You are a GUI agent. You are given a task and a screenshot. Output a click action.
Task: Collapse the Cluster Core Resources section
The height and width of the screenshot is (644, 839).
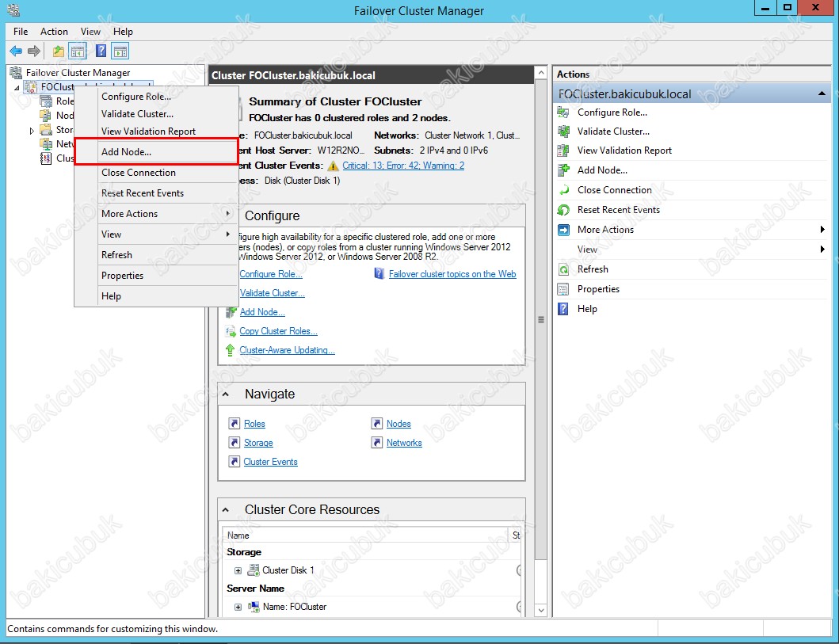click(226, 510)
